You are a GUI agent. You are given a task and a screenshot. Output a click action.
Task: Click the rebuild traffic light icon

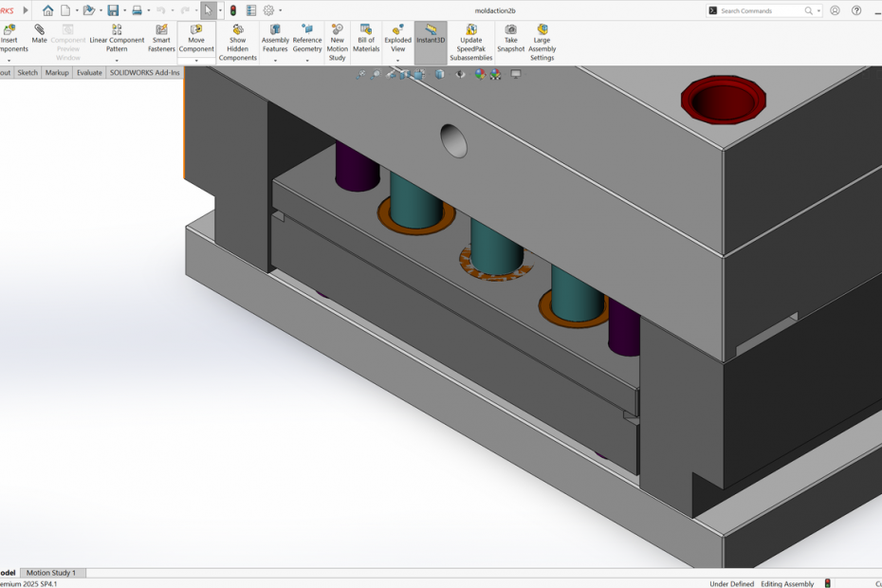[233, 10]
